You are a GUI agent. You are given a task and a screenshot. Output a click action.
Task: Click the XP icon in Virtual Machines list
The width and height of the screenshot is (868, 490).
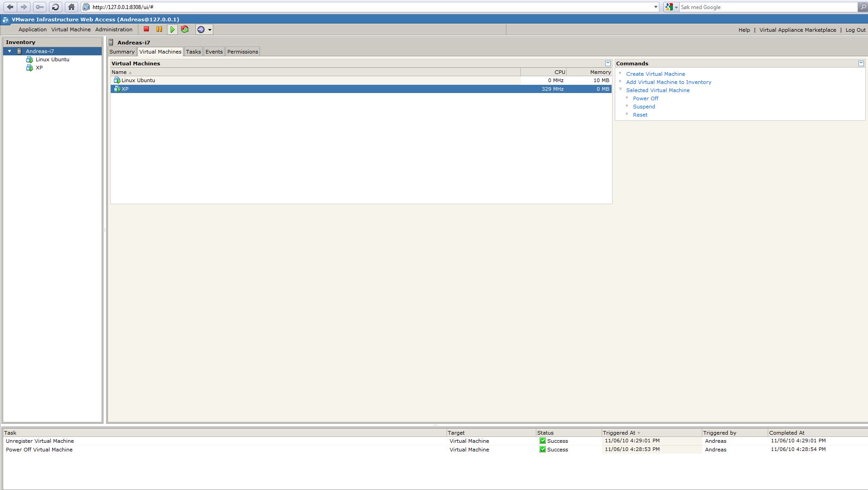click(117, 89)
